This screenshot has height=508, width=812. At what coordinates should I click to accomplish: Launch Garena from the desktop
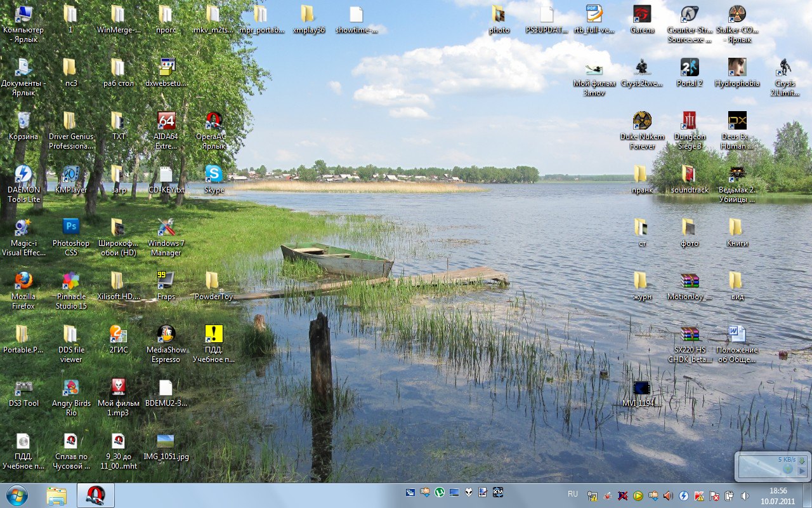point(642,19)
